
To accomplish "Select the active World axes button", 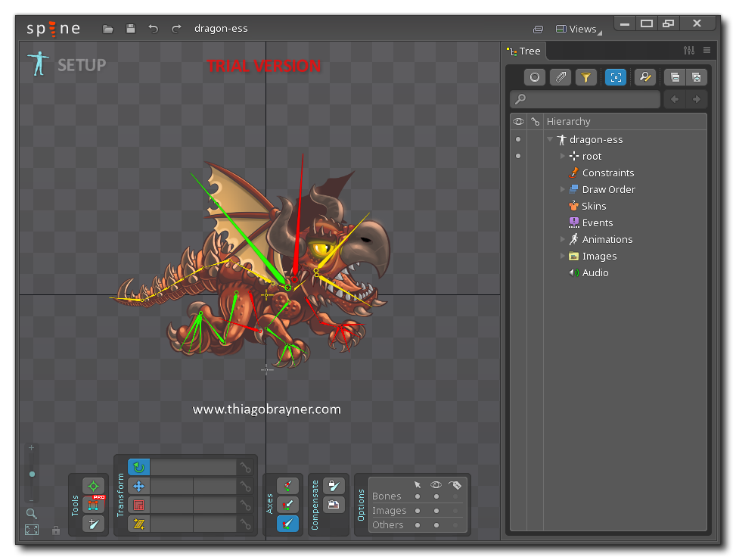I will [x=287, y=524].
